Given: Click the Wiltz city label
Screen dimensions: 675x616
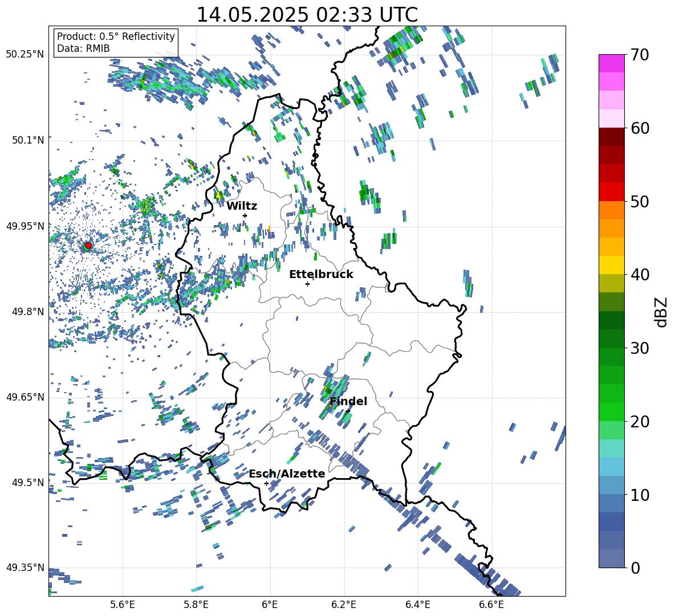Looking at the screenshot, I should point(242,206).
